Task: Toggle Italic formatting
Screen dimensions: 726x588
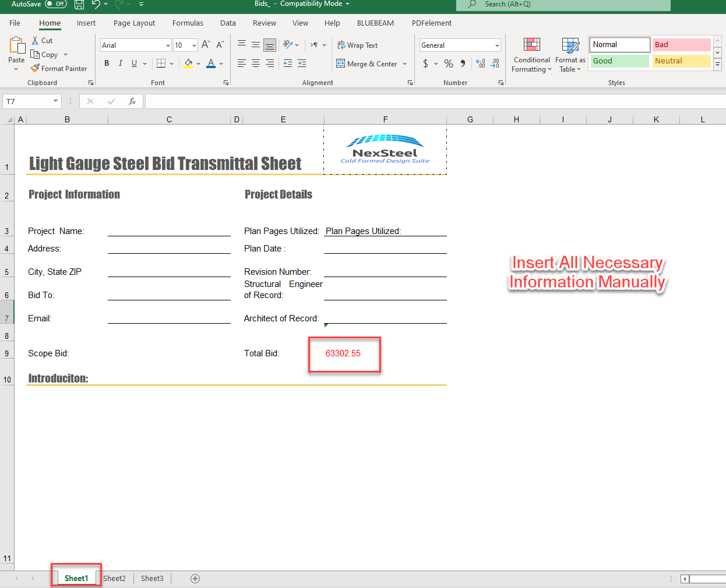Action: (x=121, y=63)
